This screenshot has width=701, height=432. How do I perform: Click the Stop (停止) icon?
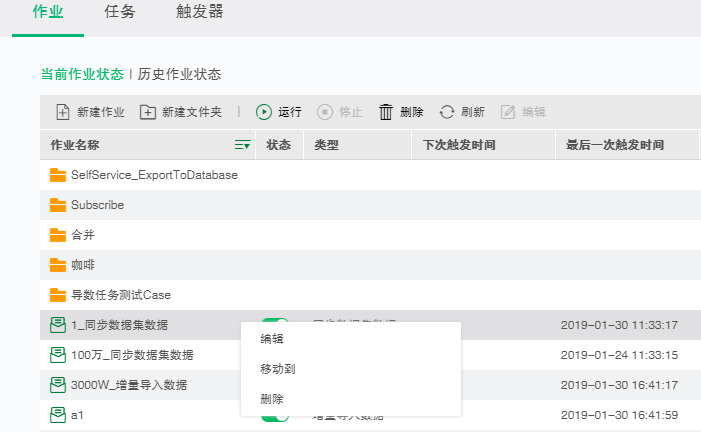click(324, 112)
